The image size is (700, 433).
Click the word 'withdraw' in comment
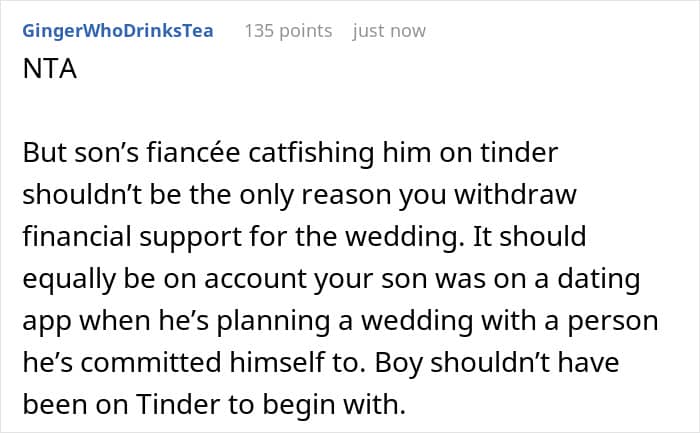(x=516, y=195)
